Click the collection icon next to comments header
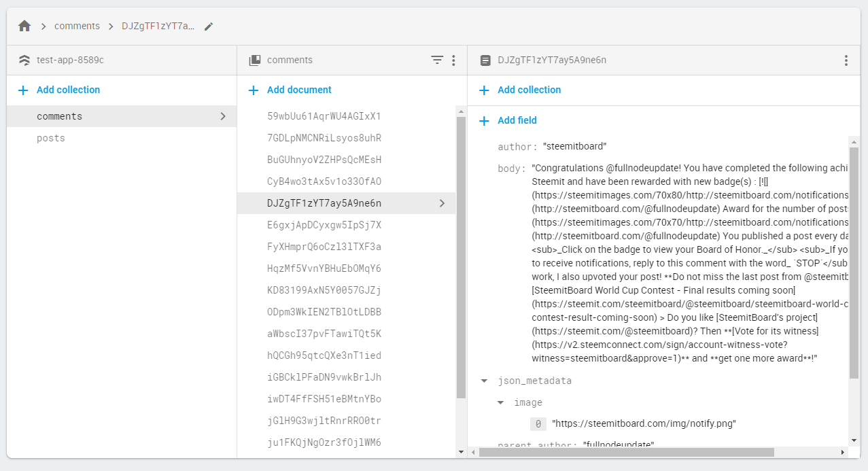The image size is (868, 471). 254,60
